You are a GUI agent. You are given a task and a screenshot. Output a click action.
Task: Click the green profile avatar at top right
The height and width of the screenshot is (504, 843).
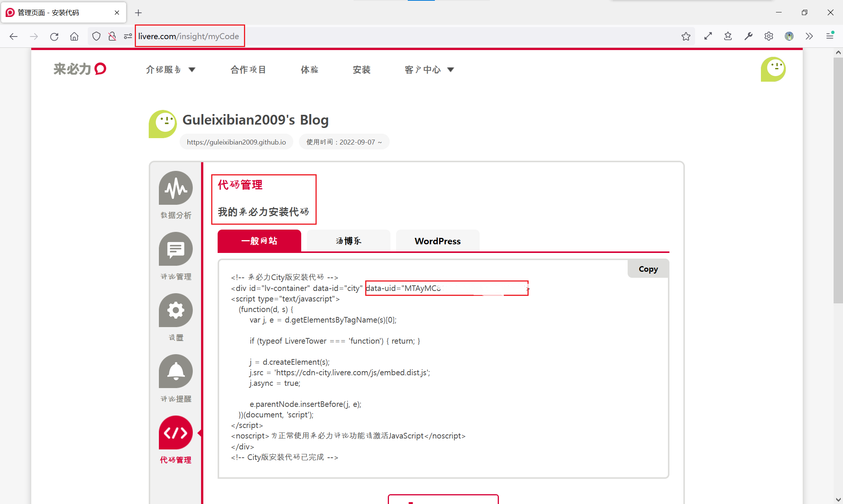coord(773,69)
